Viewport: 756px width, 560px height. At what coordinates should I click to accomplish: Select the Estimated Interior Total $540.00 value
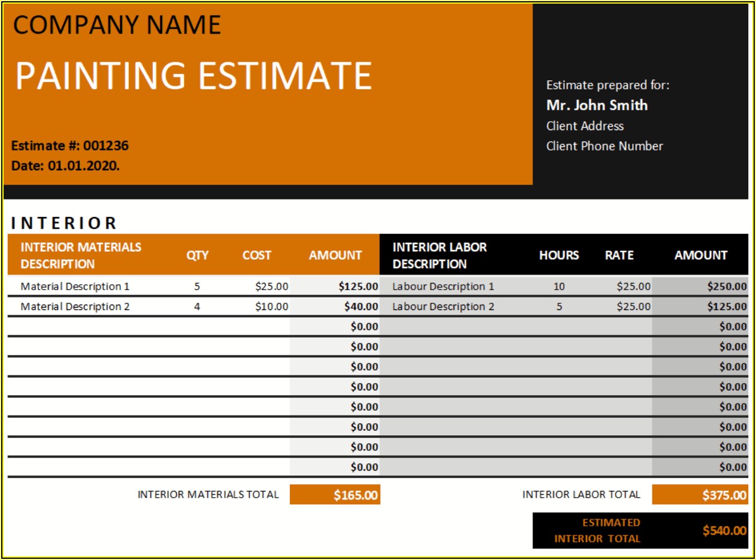[724, 531]
